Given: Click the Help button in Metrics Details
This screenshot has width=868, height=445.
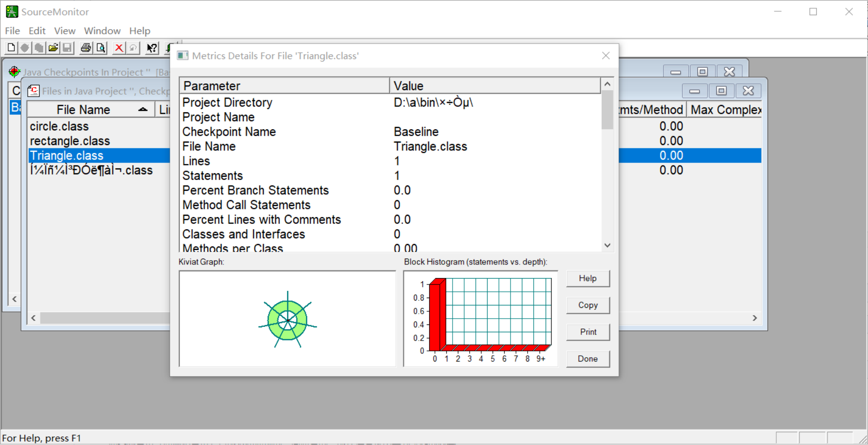Looking at the screenshot, I should (x=588, y=278).
